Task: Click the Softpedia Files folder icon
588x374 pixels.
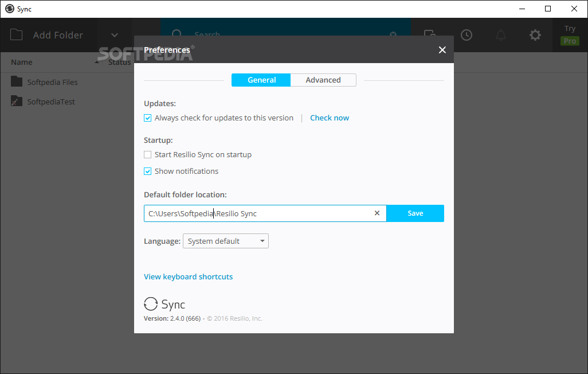Action: [x=17, y=81]
